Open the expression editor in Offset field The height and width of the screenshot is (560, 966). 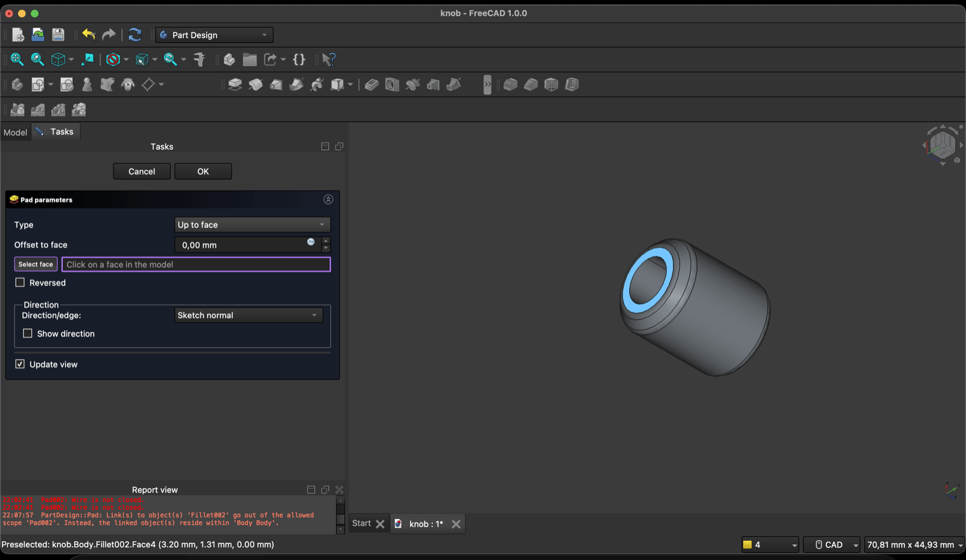311,242
